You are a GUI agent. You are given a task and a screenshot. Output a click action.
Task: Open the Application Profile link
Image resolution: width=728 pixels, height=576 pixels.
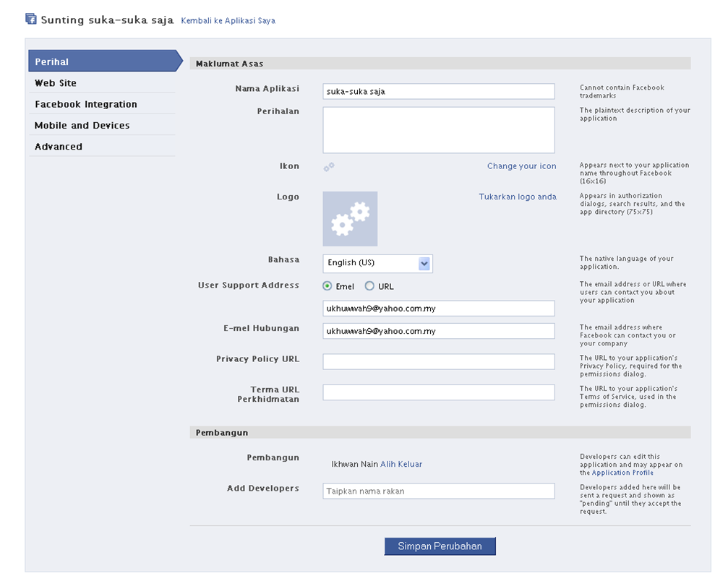622,473
